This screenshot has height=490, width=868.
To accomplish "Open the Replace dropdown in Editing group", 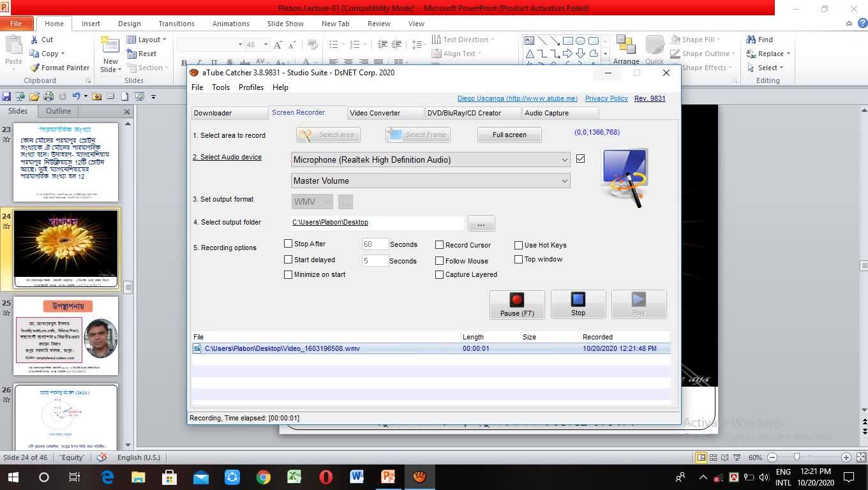I will pos(788,54).
